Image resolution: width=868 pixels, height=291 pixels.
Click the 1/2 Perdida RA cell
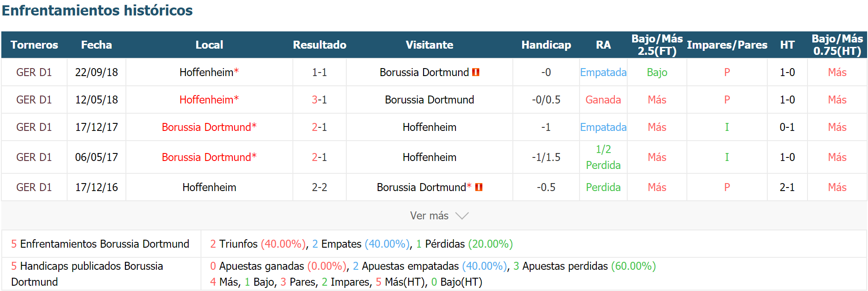pyautogui.click(x=603, y=157)
